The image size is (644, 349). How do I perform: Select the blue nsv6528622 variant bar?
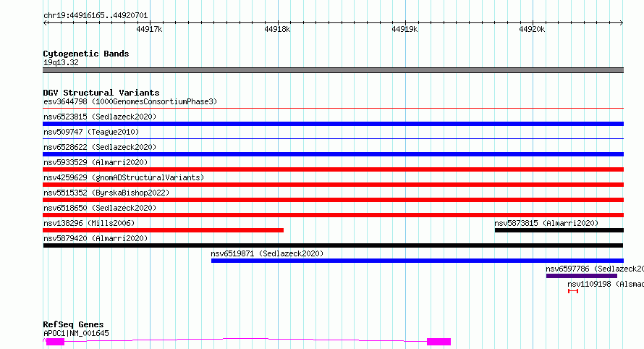pos(333,154)
